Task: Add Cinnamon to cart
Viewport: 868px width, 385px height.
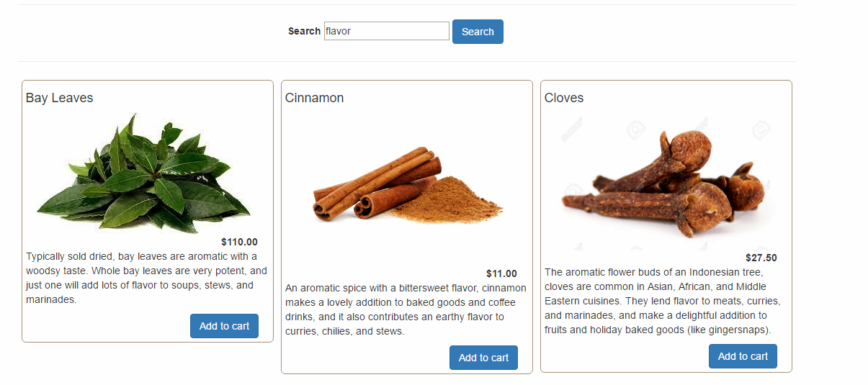Action: tap(483, 358)
